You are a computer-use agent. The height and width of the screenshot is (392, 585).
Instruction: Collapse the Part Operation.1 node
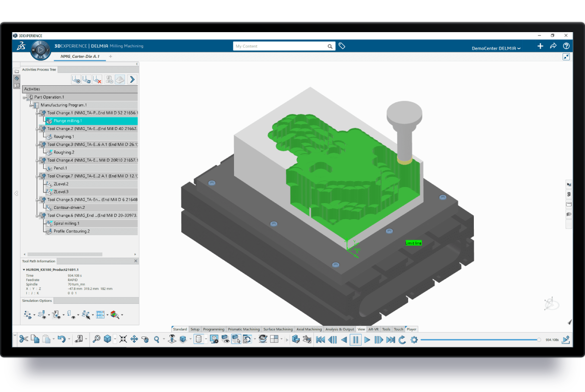tap(24, 97)
